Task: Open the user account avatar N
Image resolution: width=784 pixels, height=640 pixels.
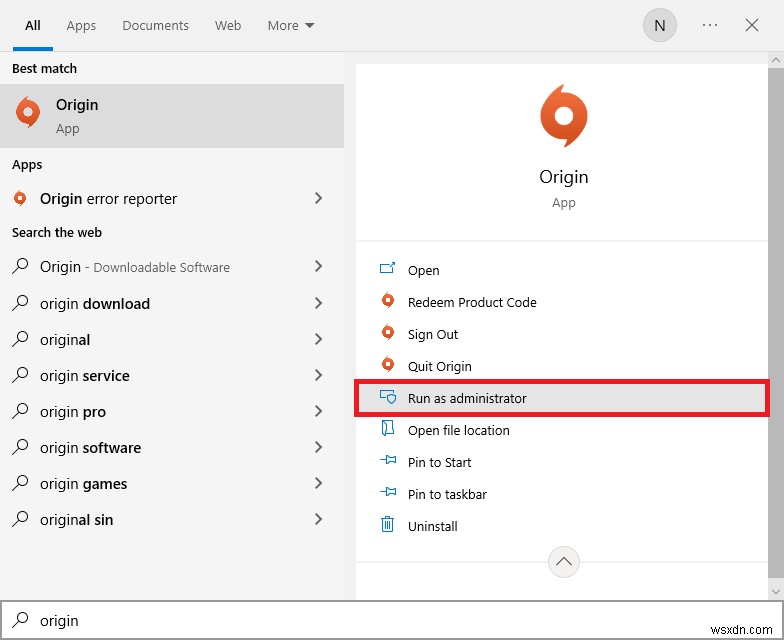Action: (x=659, y=26)
